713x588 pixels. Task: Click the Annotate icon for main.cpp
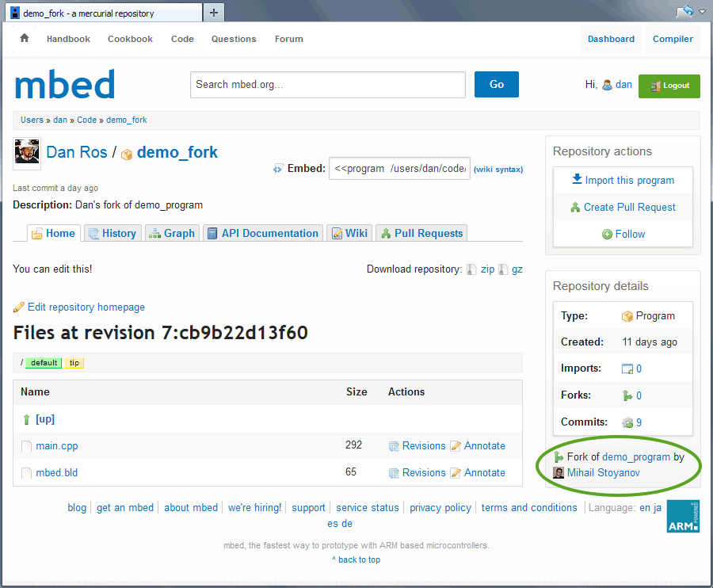[x=456, y=446]
